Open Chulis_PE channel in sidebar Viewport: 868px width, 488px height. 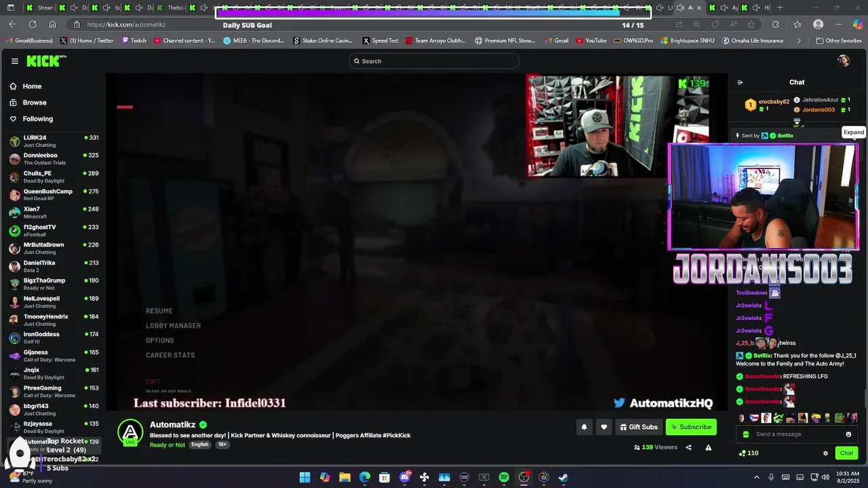tap(53, 176)
